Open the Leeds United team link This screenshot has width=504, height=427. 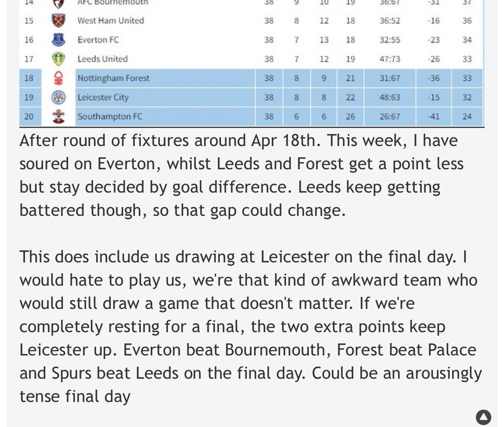coord(103,59)
